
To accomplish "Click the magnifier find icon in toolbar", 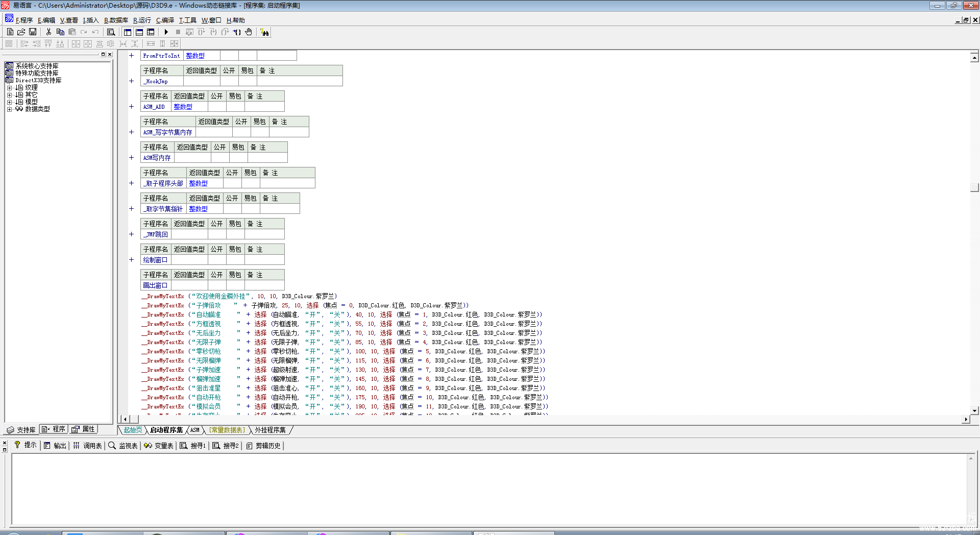I will [111, 32].
